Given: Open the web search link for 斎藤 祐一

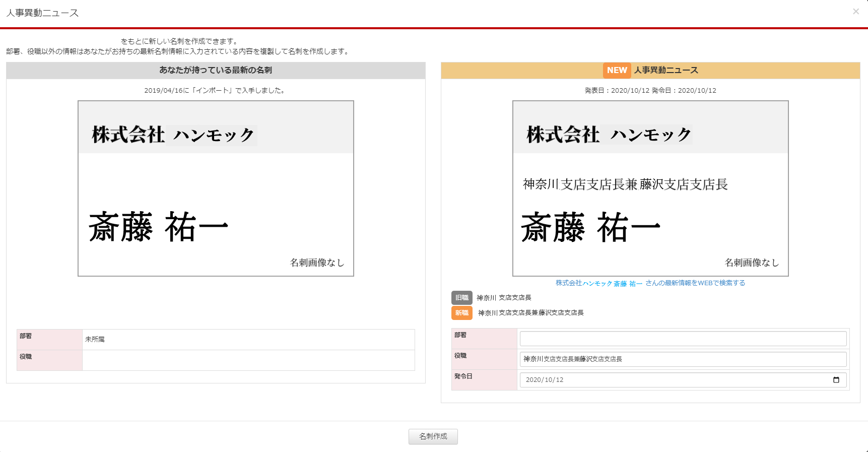Looking at the screenshot, I should click(x=650, y=283).
